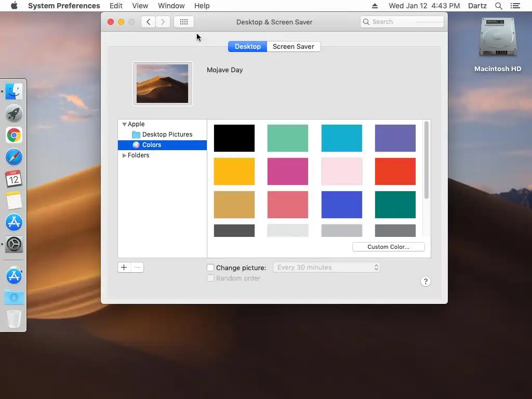Open the Every 30 minutes dropdown
Image resolution: width=532 pixels, height=399 pixels.
click(x=326, y=268)
